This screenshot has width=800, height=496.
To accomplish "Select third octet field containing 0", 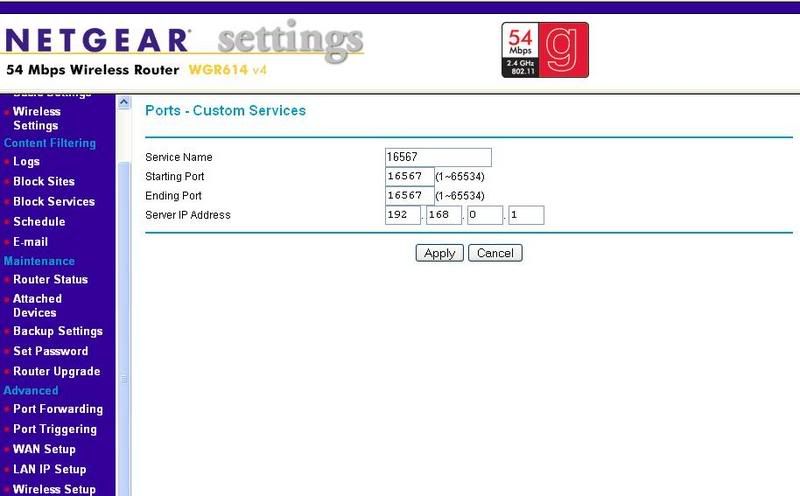I will 485,215.
